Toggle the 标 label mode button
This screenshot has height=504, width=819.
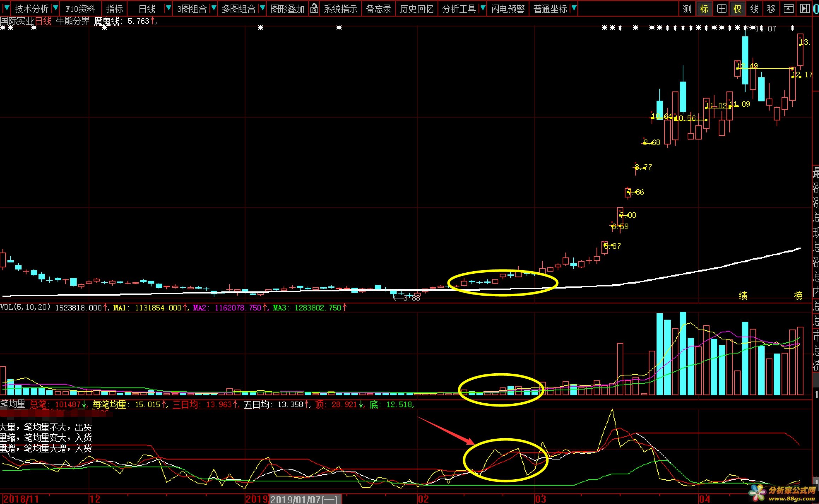704,8
